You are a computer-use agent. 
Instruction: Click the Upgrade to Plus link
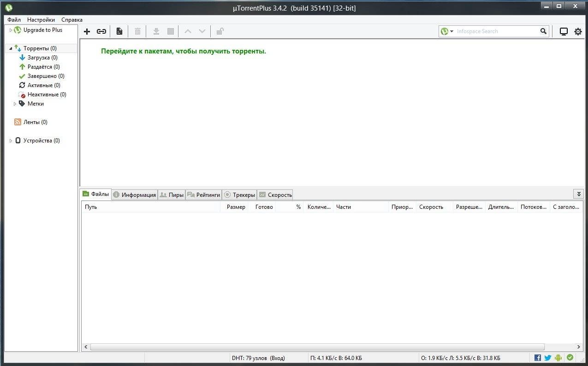click(44, 30)
